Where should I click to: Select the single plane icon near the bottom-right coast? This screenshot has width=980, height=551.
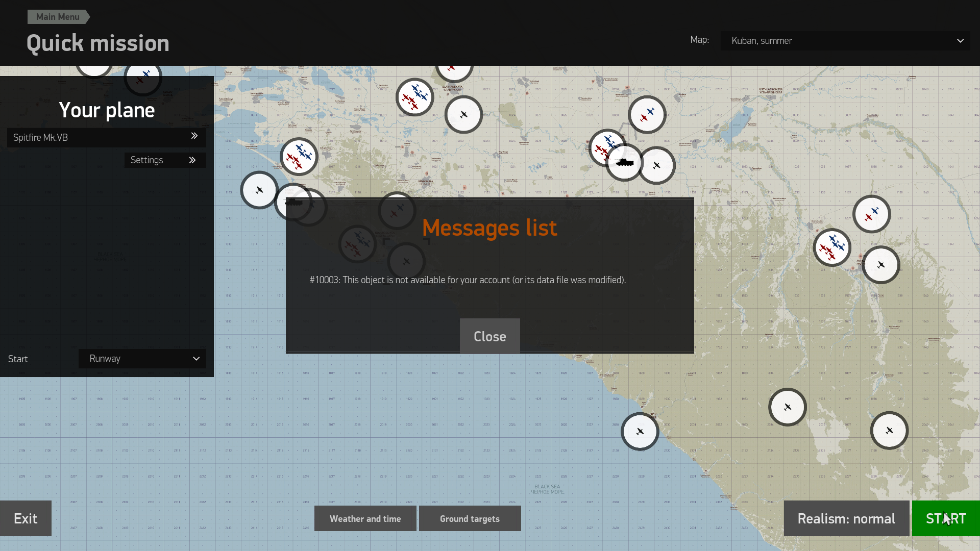click(x=889, y=431)
